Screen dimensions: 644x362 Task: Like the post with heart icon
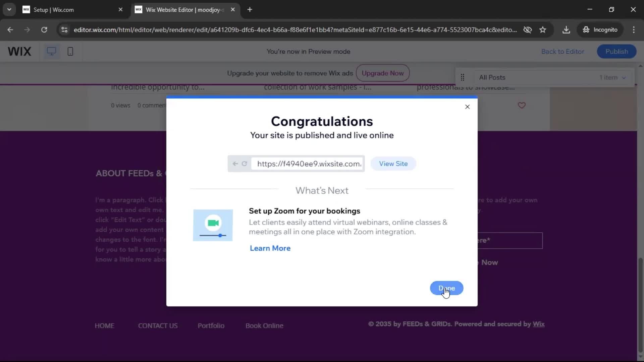tap(522, 105)
